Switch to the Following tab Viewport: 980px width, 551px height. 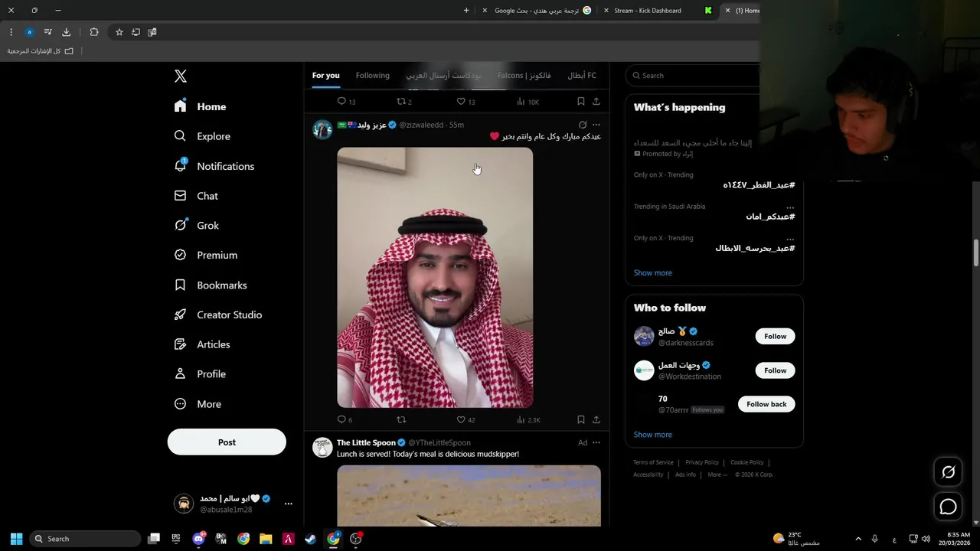click(x=372, y=75)
